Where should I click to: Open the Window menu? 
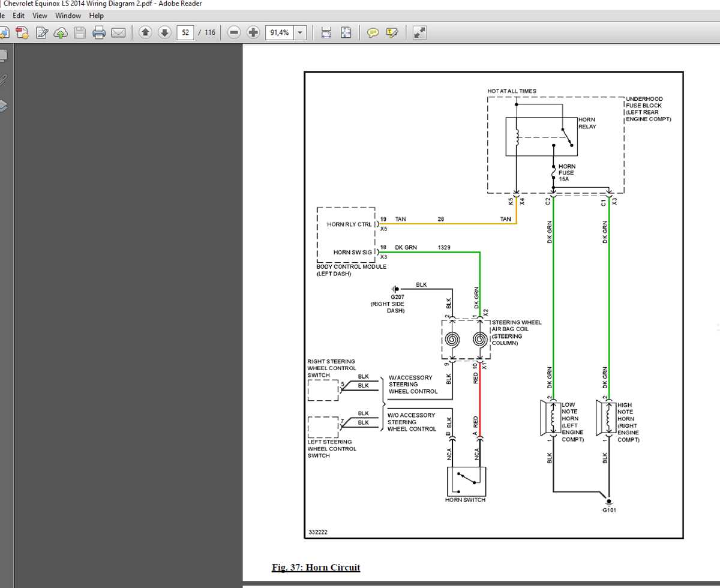click(x=68, y=16)
